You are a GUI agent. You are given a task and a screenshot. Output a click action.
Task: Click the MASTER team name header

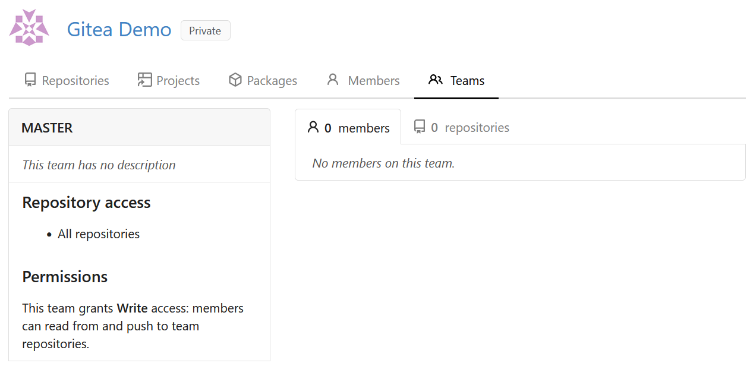tap(47, 128)
